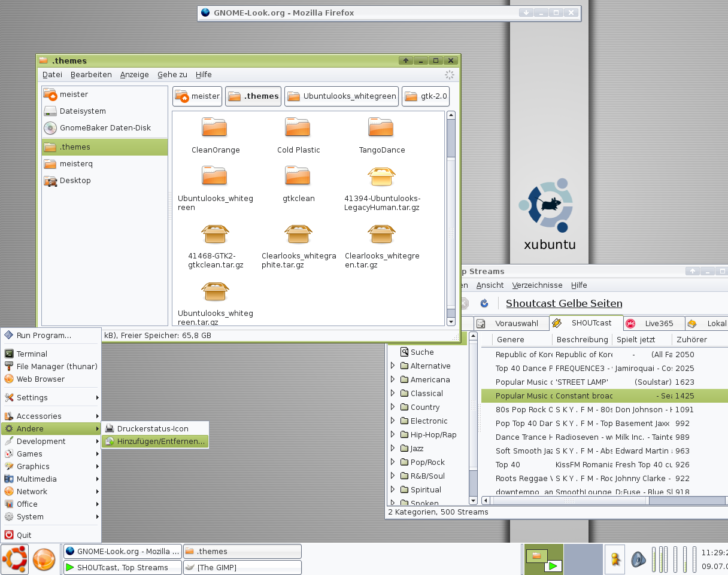Open Desktop shortcut in Thunar sidebar

[105, 181]
